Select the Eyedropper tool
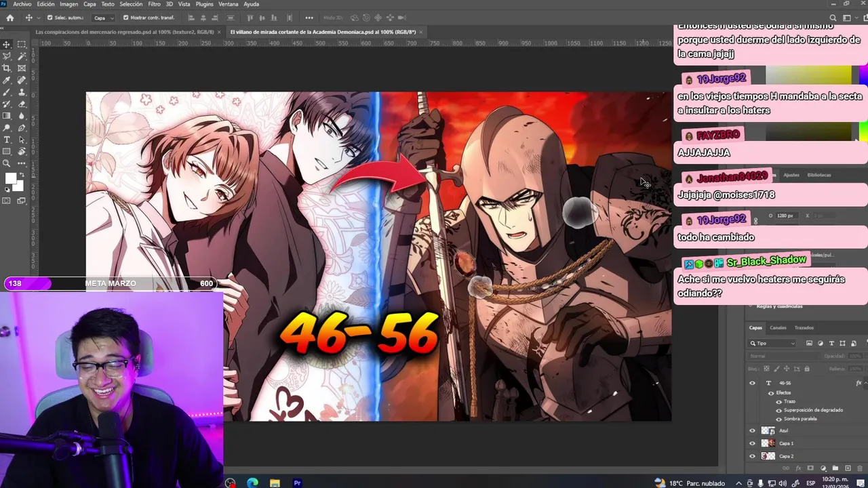Viewport: 868px width, 488px height. (6, 80)
